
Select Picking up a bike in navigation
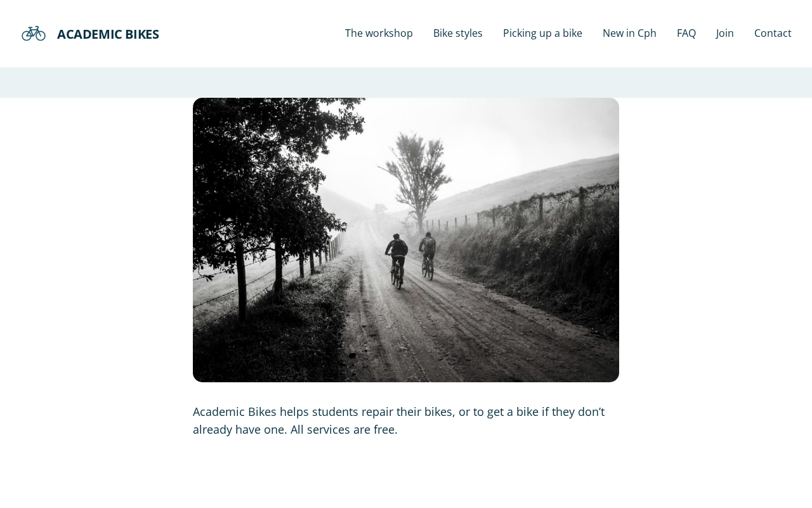click(x=542, y=33)
